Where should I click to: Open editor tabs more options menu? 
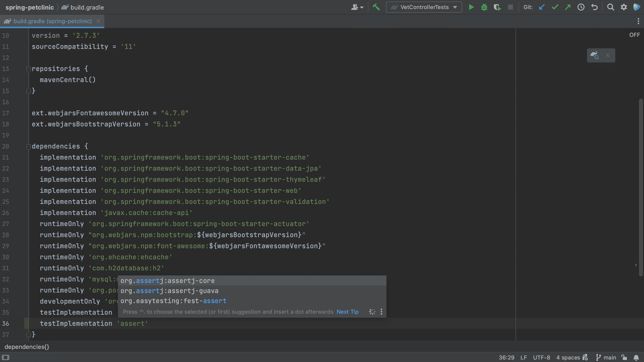click(638, 21)
